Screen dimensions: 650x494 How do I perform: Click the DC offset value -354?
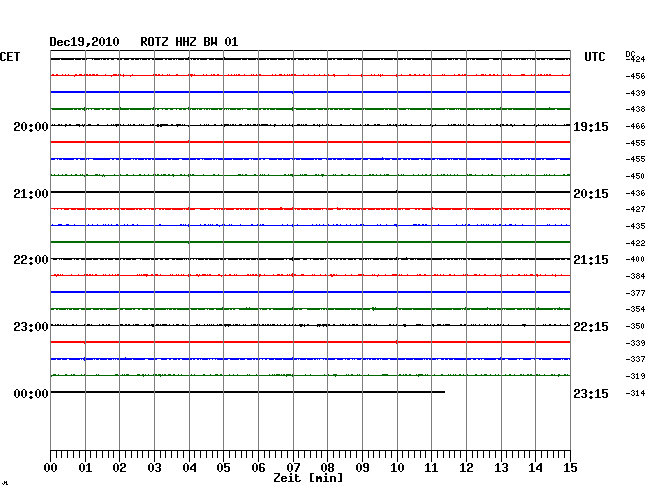point(635,309)
